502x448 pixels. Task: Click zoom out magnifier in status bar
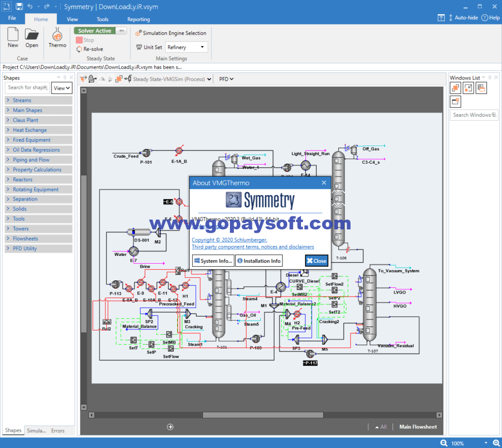coord(444,443)
